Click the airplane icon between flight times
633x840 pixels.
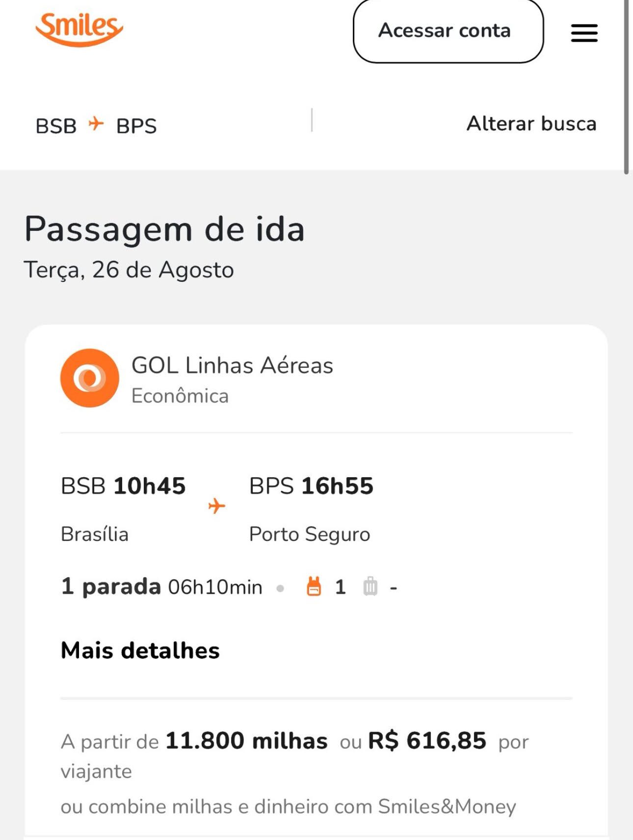[216, 506]
